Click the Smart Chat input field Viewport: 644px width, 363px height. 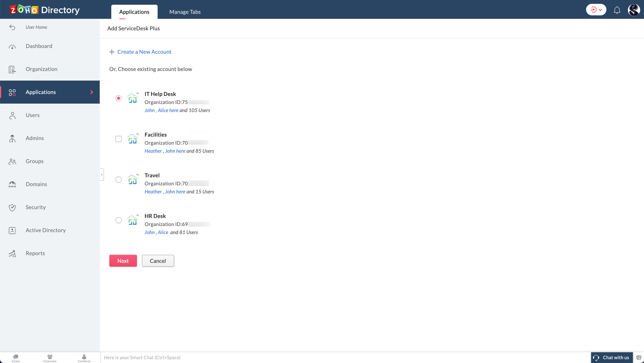point(345,357)
